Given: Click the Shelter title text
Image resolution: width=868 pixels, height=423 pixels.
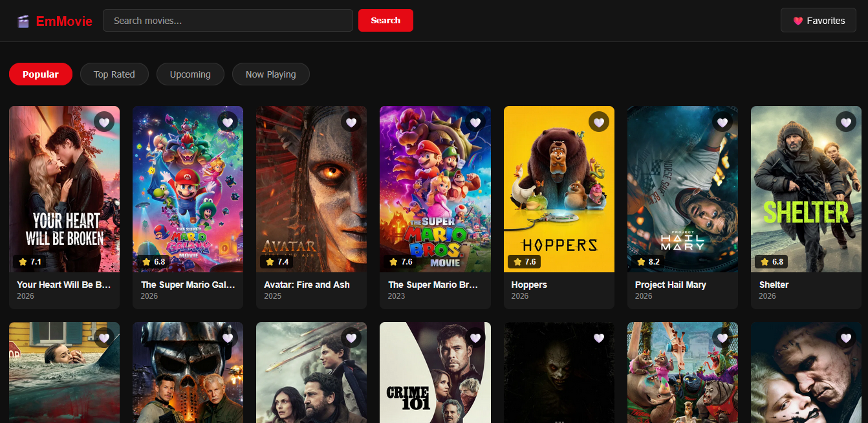Looking at the screenshot, I should pyautogui.click(x=774, y=285).
